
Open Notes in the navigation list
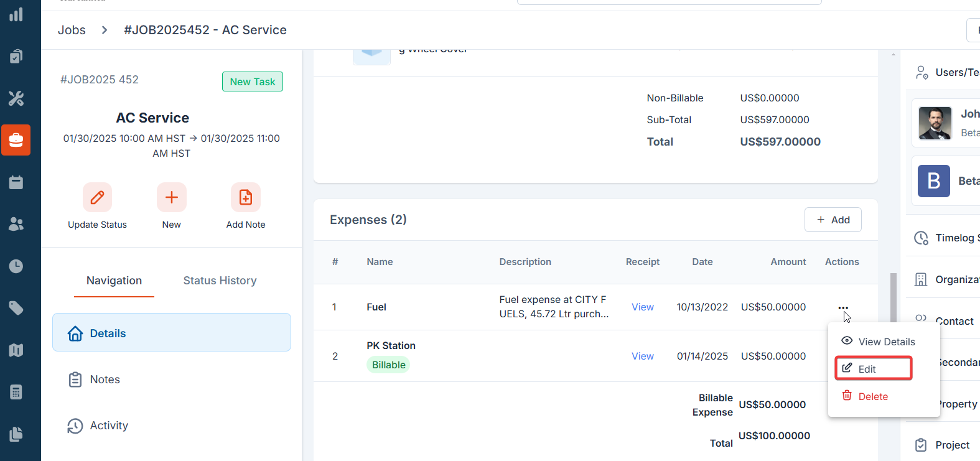click(105, 380)
